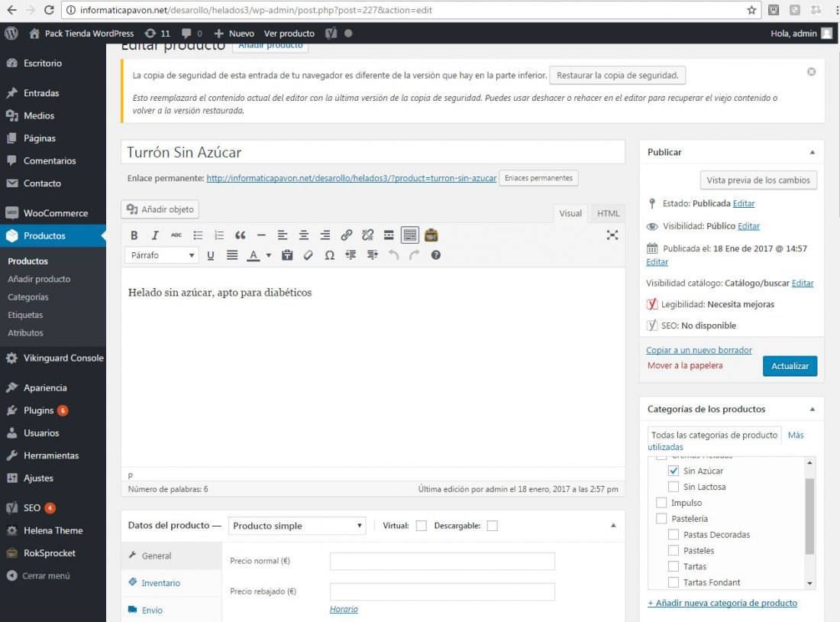Check the Sin Lactosa category

click(x=674, y=487)
